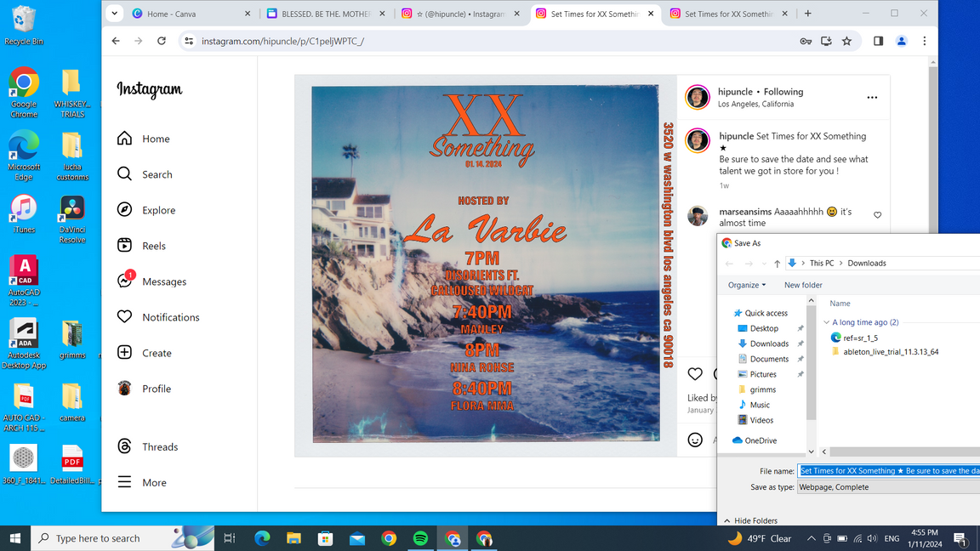The image size is (980, 551).
Task: Bookmark this page with star icon
Action: (x=846, y=41)
